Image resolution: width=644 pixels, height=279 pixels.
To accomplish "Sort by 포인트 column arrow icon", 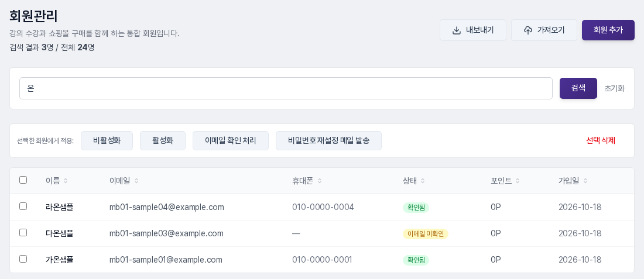I will [518, 181].
